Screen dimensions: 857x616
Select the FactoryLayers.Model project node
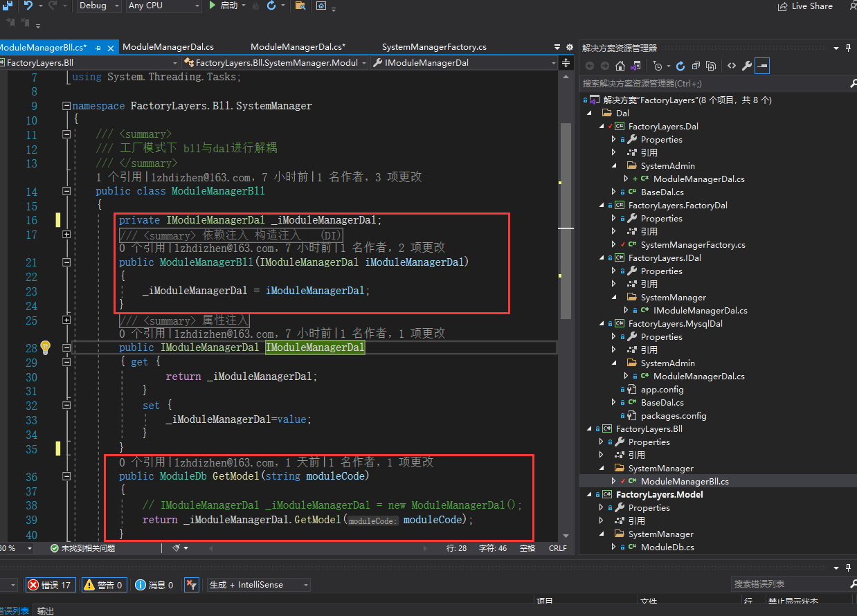(x=659, y=494)
